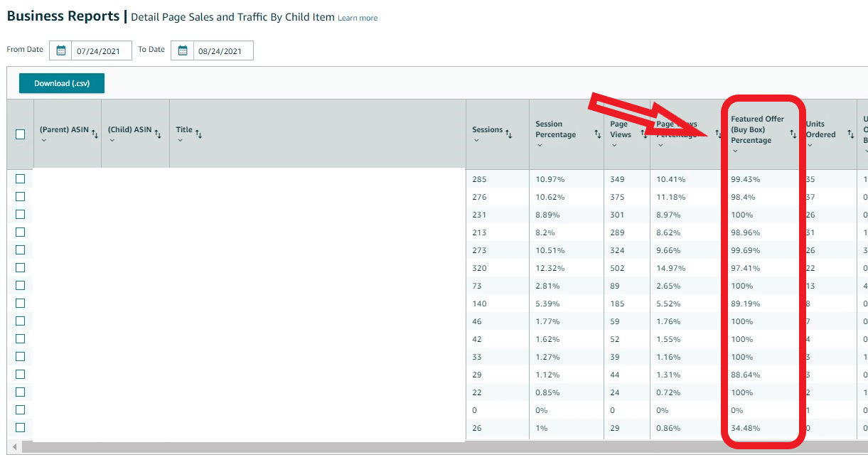Image resolution: width=868 pixels, height=467 pixels.
Task: Check the first row with 285 sessions
Action: coord(21,179)
